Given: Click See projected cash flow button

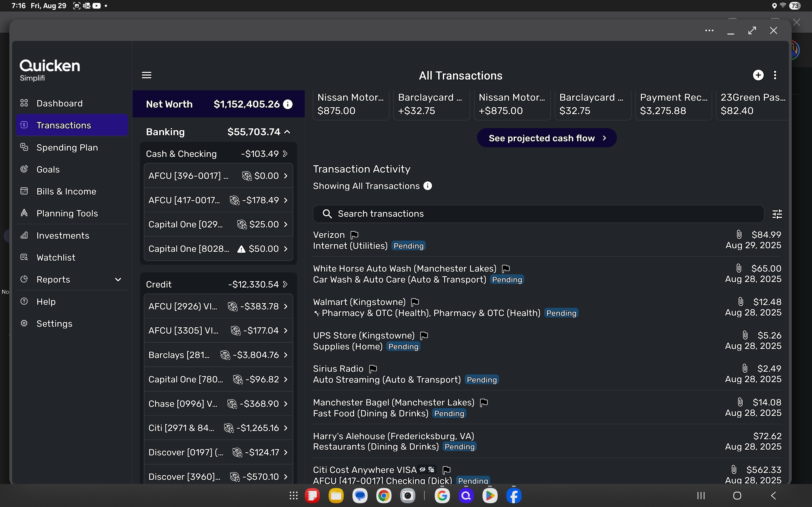Looking at the screenshot, I should click(x=546, y=138).
